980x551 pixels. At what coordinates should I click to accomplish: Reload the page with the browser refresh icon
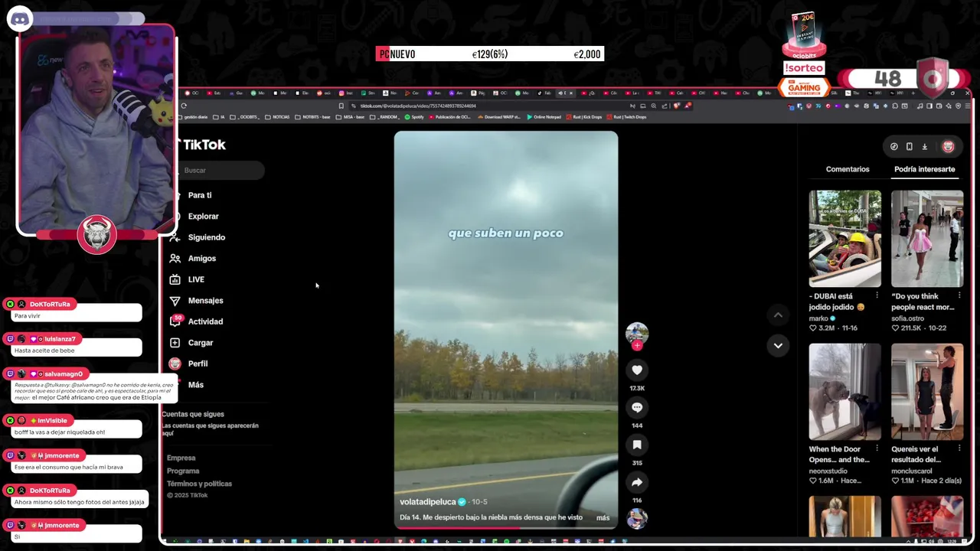coord(184,106)
